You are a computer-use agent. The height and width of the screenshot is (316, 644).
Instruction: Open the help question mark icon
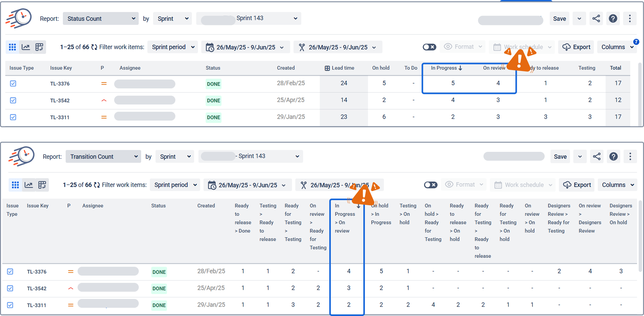pyautogui.click(x=613, y=18)
